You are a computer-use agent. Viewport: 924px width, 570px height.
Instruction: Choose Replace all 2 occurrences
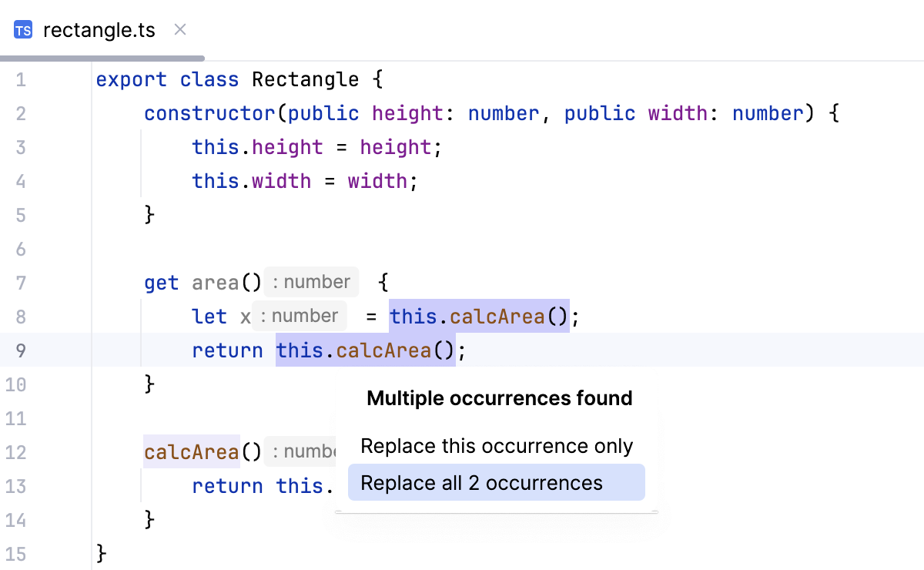click(496, 482)
